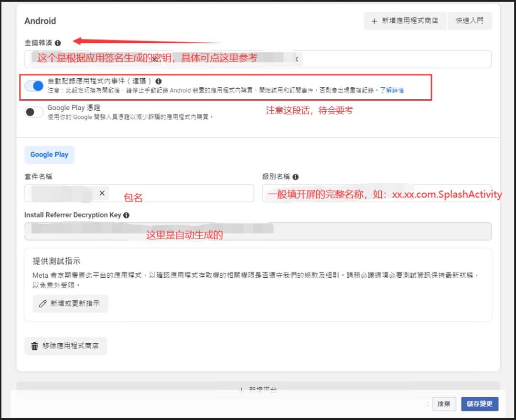The width and height of the screenshot is (516, 420).
Task: Clear the package name with the X icon
Action: click(x=101, y=194)
